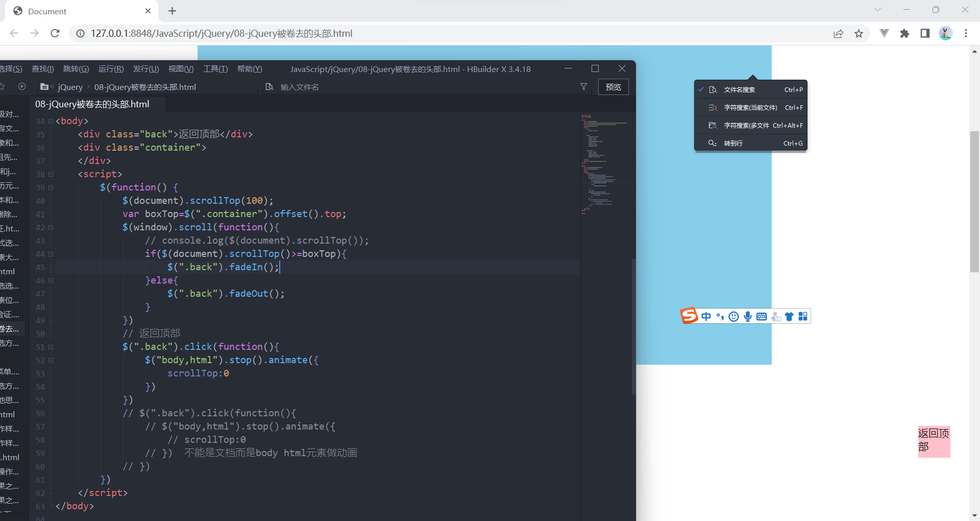Collapse the if-block fold at line 44
Viewport: 980px width, 521px height.
pos(51,254)
